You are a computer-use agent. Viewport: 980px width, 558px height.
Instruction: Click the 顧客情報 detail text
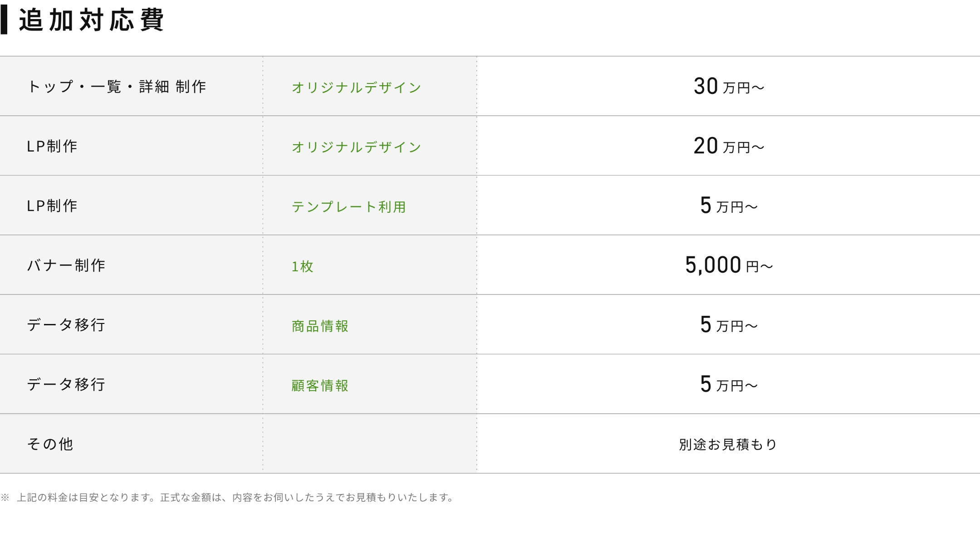(x=320, y=386)
